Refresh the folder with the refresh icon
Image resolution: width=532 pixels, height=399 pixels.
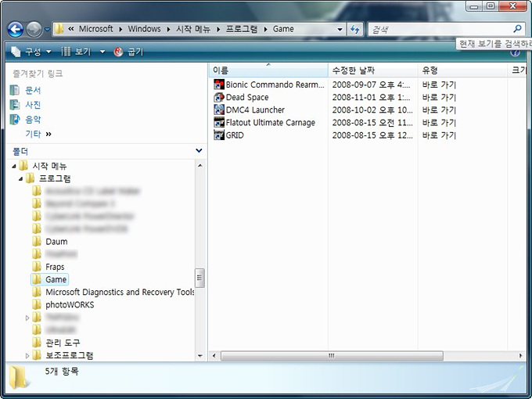(x=355, y=29)
